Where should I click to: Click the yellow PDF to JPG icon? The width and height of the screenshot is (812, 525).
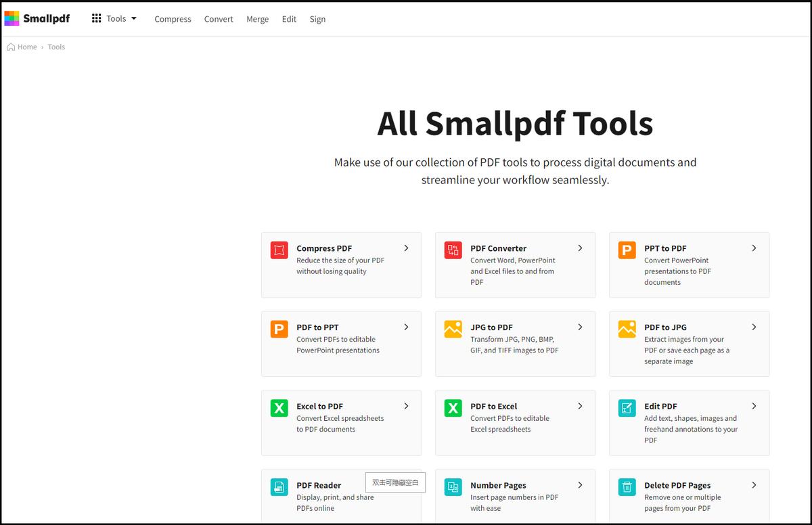[x=627, y=329]
